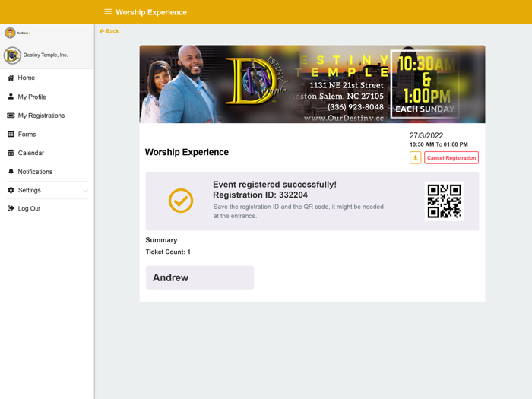Click the Log Out icon
Image resolution: width=532 pixels, height=399 pixels.
click(x=11, y=208)
